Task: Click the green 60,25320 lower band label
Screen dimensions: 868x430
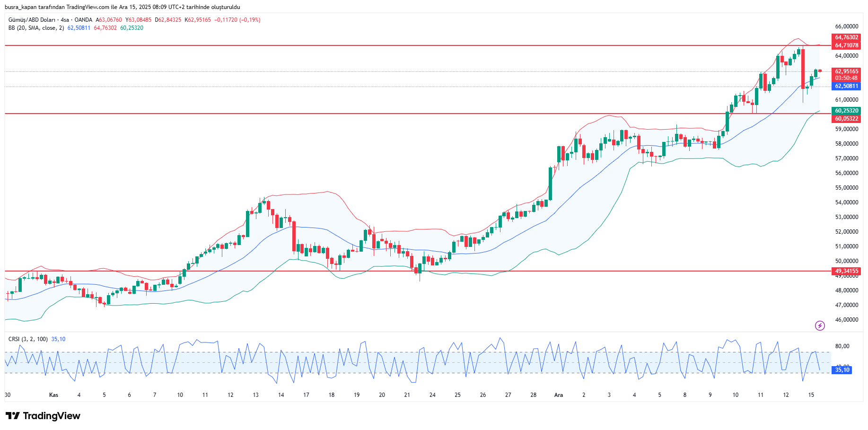Action: pos(846,111)
